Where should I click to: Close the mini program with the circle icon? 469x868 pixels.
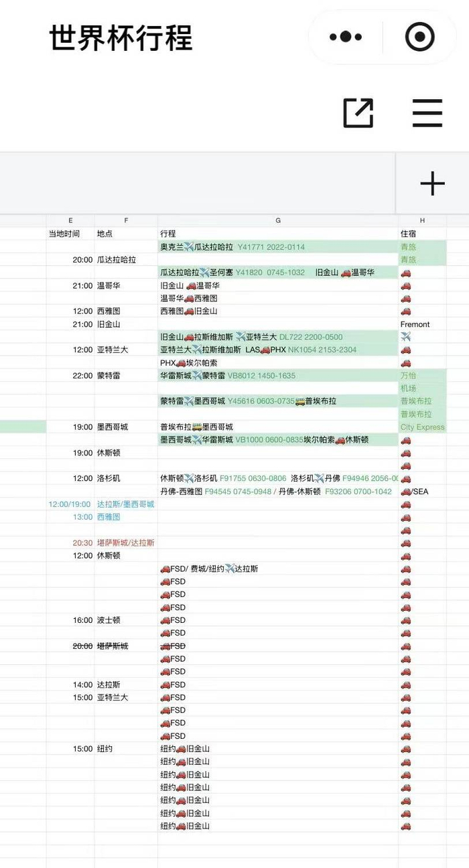420,37
